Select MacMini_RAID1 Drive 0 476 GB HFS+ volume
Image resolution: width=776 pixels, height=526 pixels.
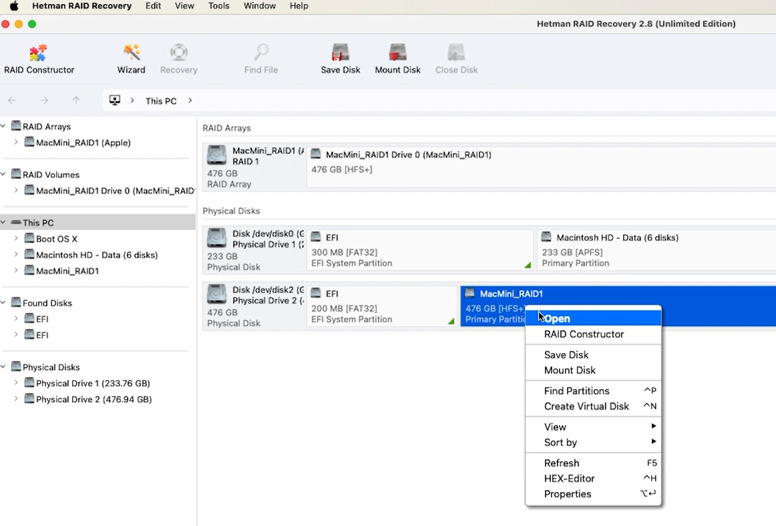(x=541, y=167)
